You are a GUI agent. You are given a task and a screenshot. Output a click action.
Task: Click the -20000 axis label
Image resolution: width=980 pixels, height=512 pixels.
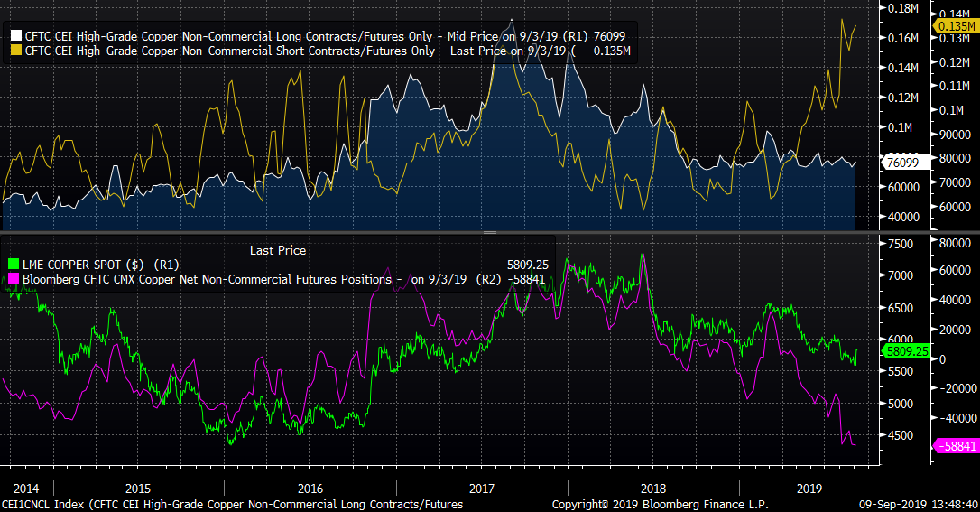957,389
